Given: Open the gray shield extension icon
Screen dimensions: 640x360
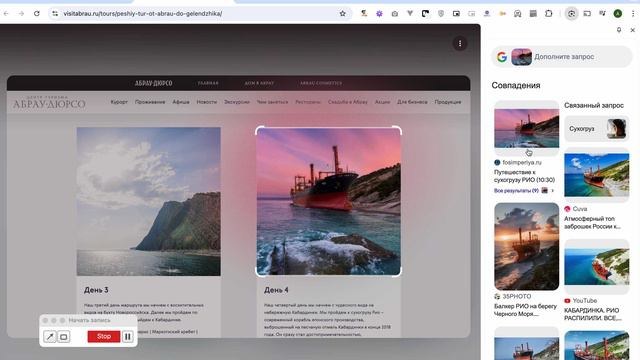Looking at the screenshot, I should [441, 13].
